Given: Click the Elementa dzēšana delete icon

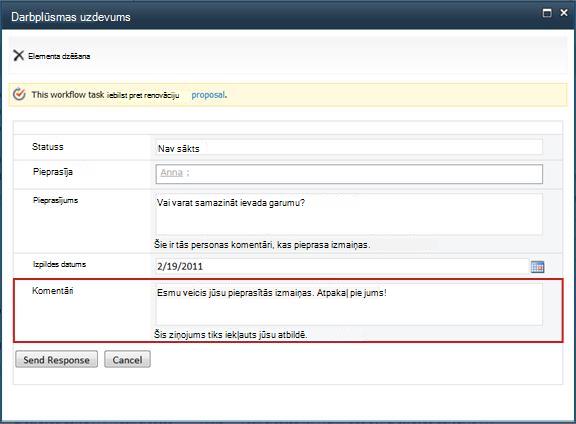Looking at the screenshot, I should 18,55.
